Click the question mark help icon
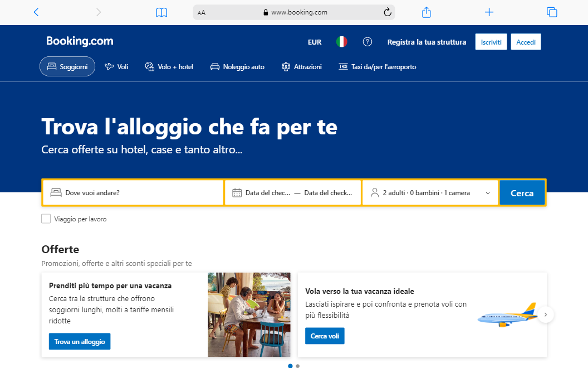 pyautogui.click(x=367, y=41)
